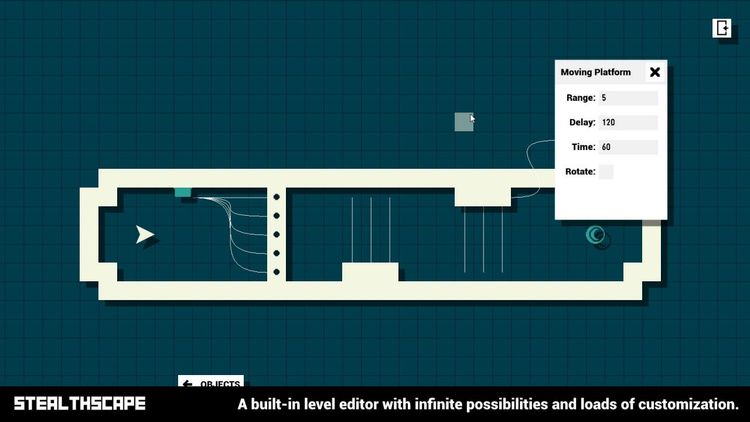750x422 pixels.
Task: Click the Time label
Action: (584, 147)
